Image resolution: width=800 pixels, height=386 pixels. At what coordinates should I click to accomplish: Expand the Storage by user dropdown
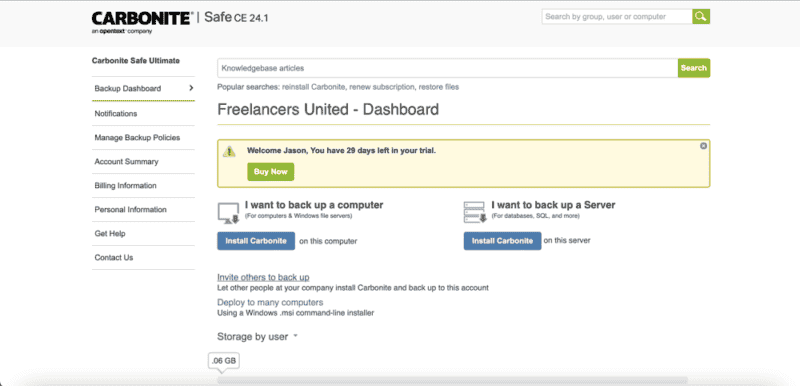(x=295, y=337)
